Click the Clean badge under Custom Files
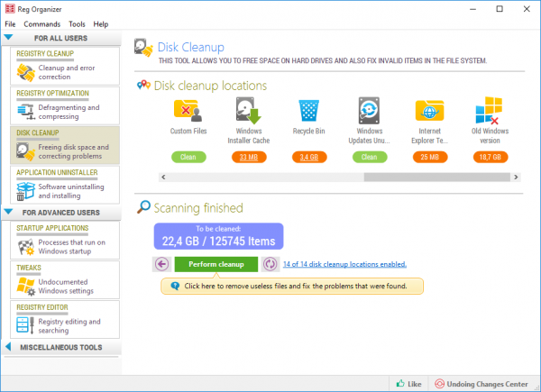 coord(188,157)
